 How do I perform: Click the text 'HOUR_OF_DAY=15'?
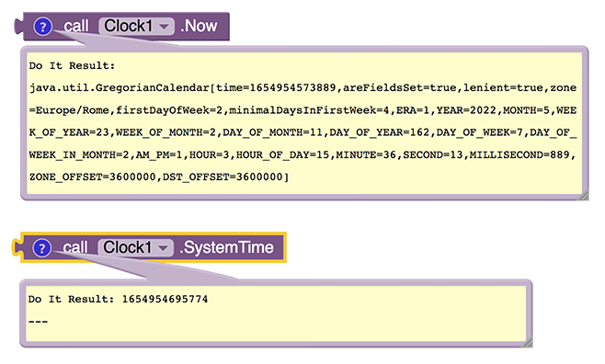(282, 155)
